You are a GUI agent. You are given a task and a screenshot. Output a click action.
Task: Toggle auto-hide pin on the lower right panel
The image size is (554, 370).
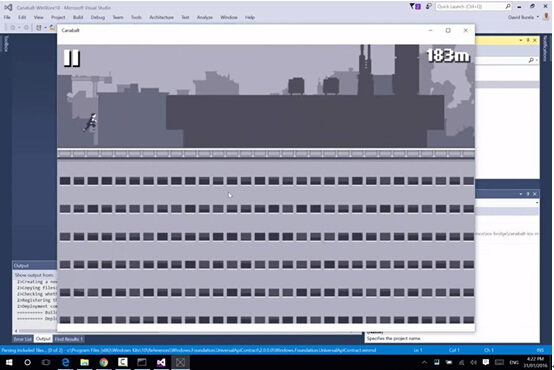click(x=528, y=194)
